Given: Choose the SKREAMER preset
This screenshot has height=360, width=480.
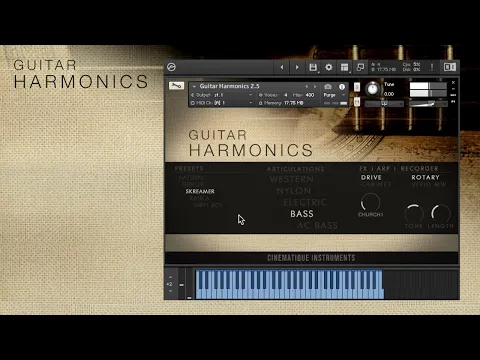Looking at the screenshot, I should [200, 191].
